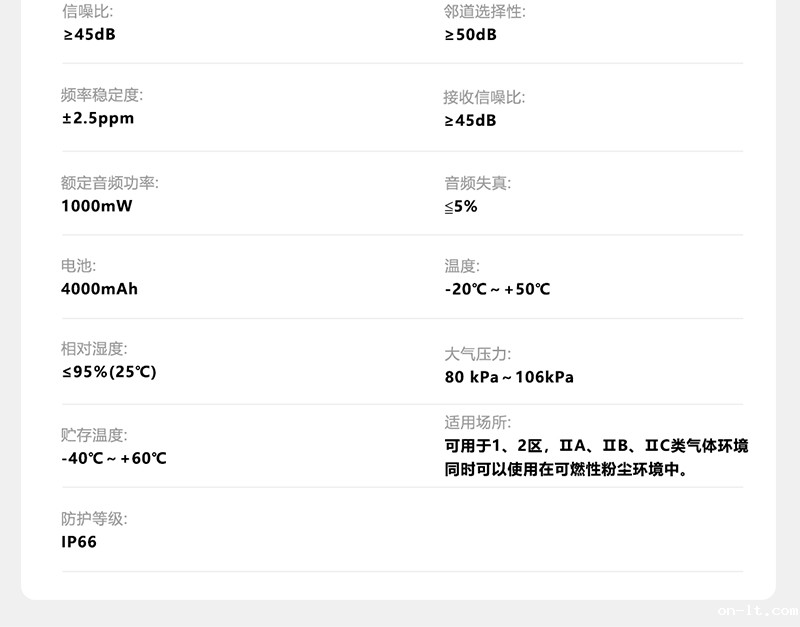
Task: Click the 相对湿度 label
Action: (x=94, y=349)
